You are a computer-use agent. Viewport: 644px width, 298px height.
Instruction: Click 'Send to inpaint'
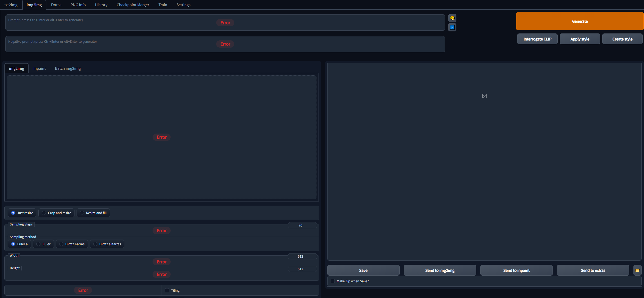[x=516, y=270]
